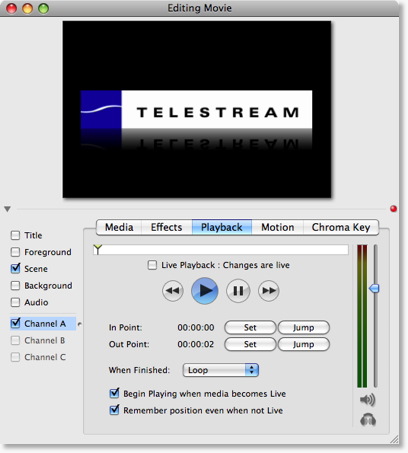Enable the Background layer checkbox
This screenshot has width=408, height=453.
pyautogui.click(x=15, y=286)
